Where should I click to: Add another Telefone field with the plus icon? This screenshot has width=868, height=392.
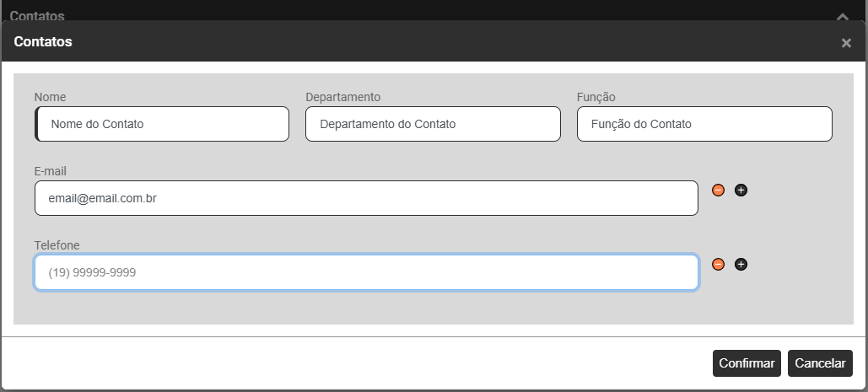(741, 265)
